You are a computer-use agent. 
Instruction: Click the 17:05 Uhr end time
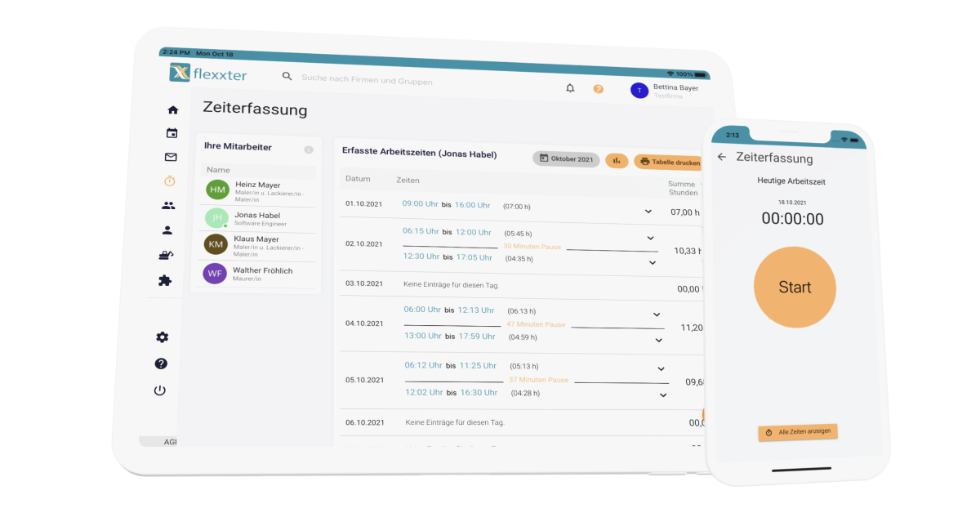pos(474,257)
